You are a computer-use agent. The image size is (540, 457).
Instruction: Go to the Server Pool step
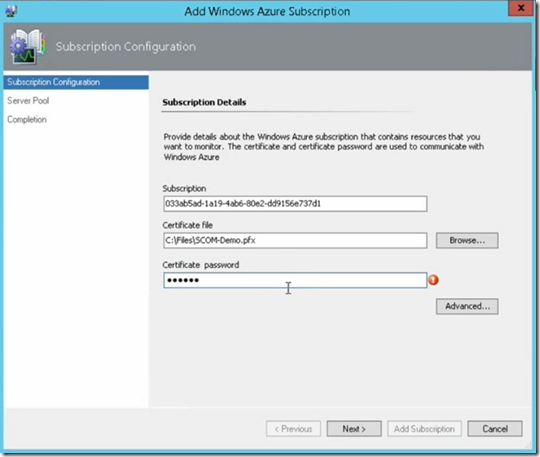(28, 101)
